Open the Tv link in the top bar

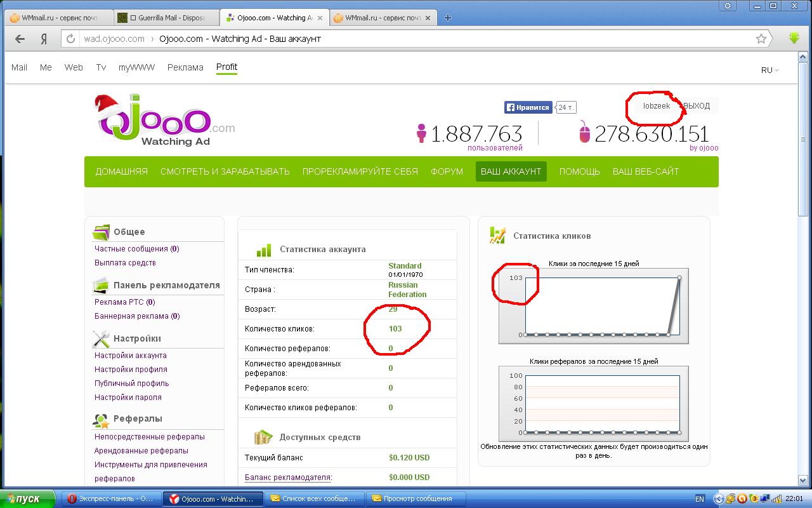click(101, 67)
